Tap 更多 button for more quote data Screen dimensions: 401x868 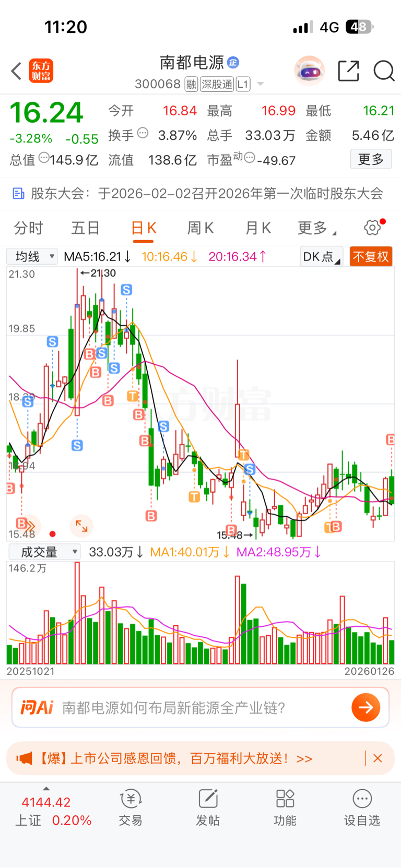(x=371, y=159)
